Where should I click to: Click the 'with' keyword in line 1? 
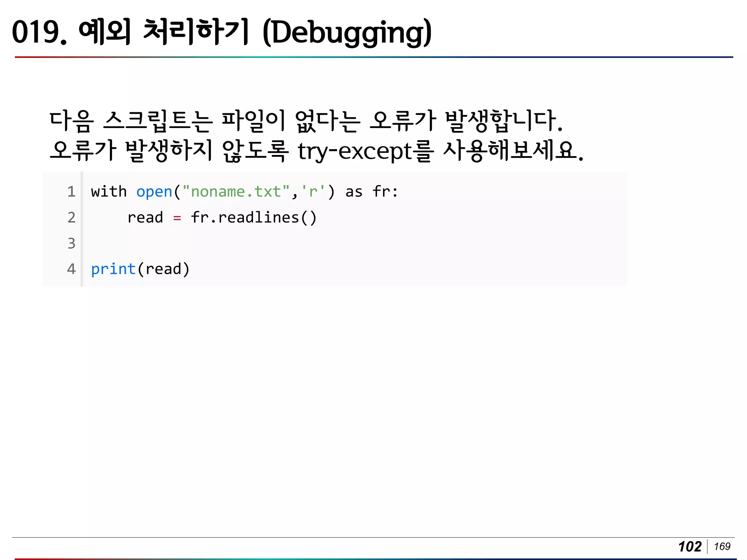click(109, 191)
